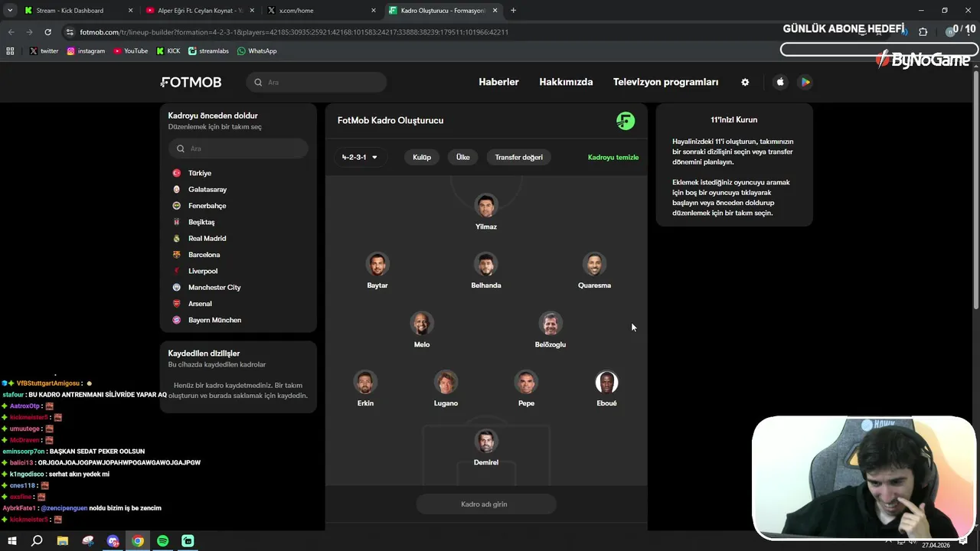980x551 pixels.
Task: Open Chrome apps grid icon
Action: click(x=10, y=51)
